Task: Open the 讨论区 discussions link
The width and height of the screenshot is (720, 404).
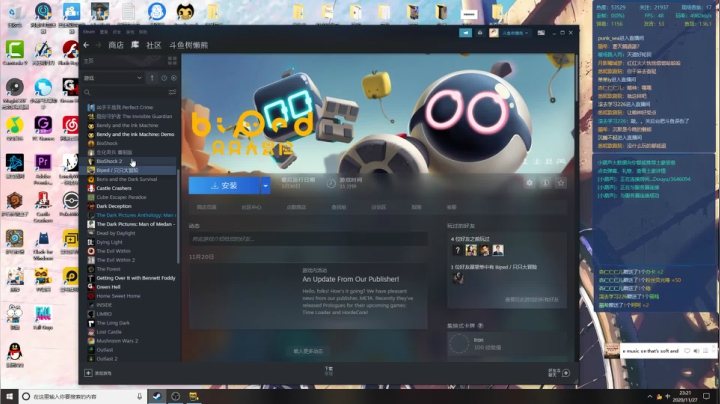Action: click(x=378, y=207)
